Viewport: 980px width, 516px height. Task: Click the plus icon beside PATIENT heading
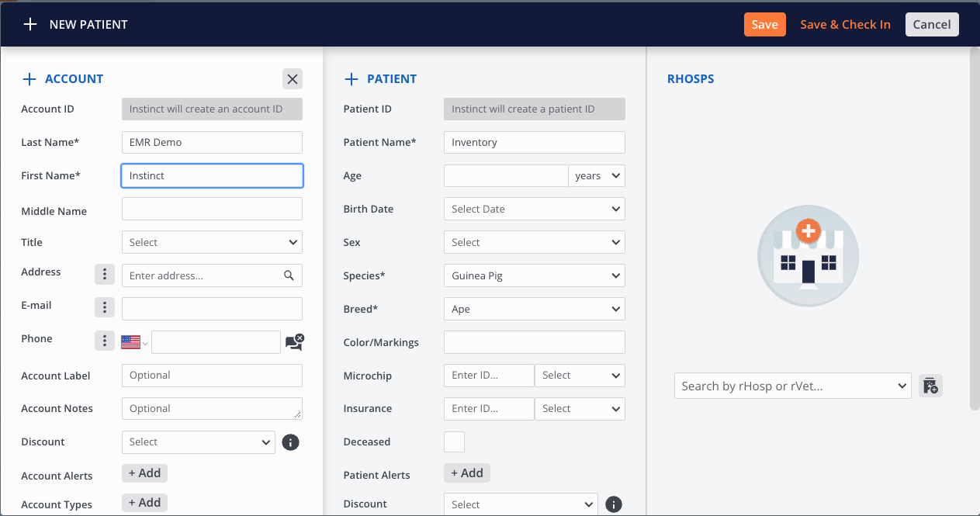point(351,79)
